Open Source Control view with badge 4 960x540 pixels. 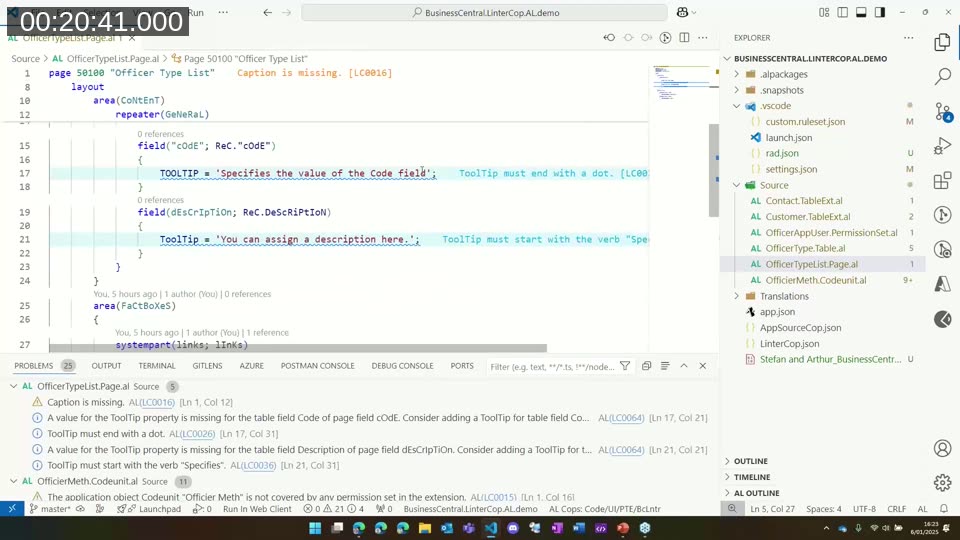943,111
